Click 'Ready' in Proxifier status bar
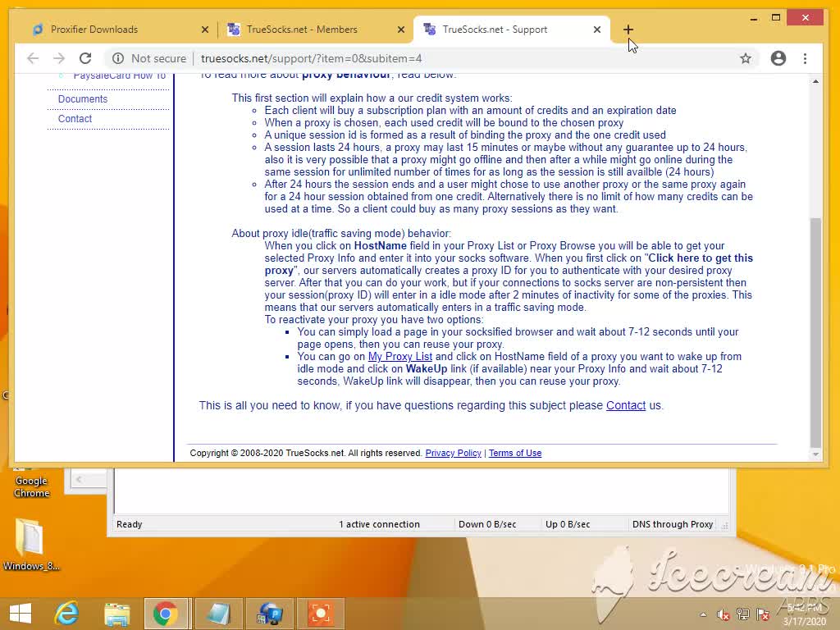The width and height of the screenshot is (840, 630). 129,524
